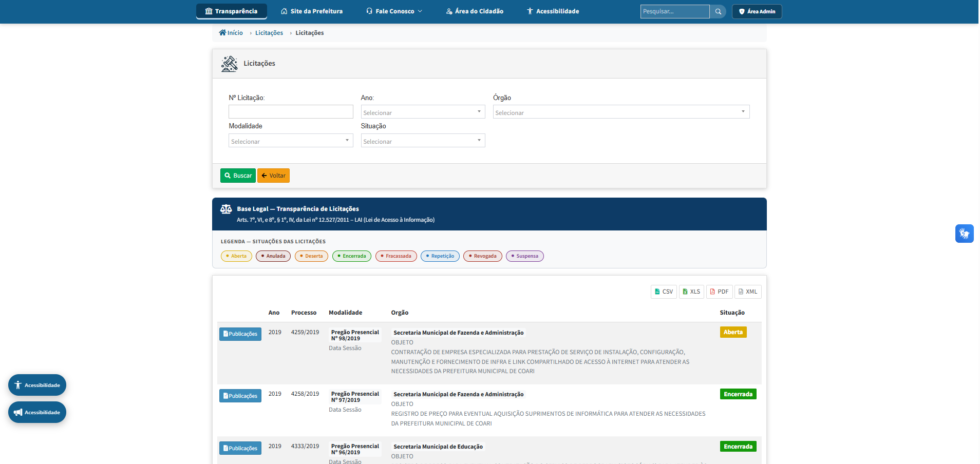Export the table as XML

[748, 292]
